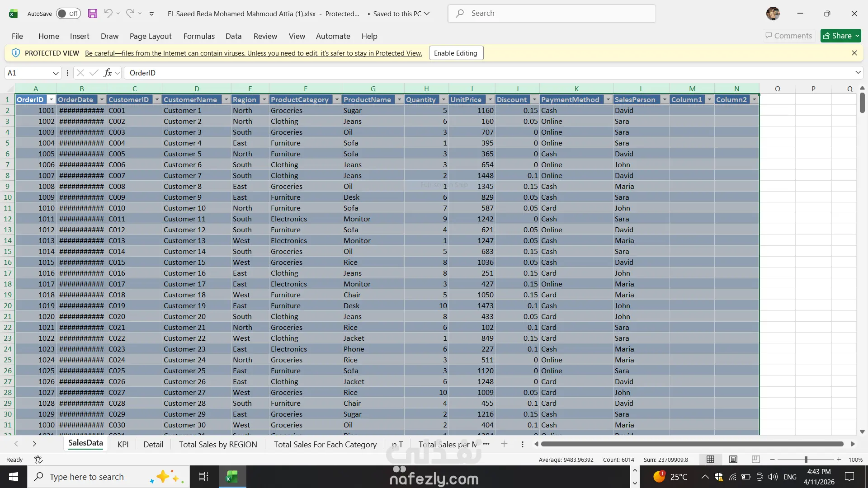Switch to Page Layout view icon
This screenshot has height=488, width=868.
(733, 460)
